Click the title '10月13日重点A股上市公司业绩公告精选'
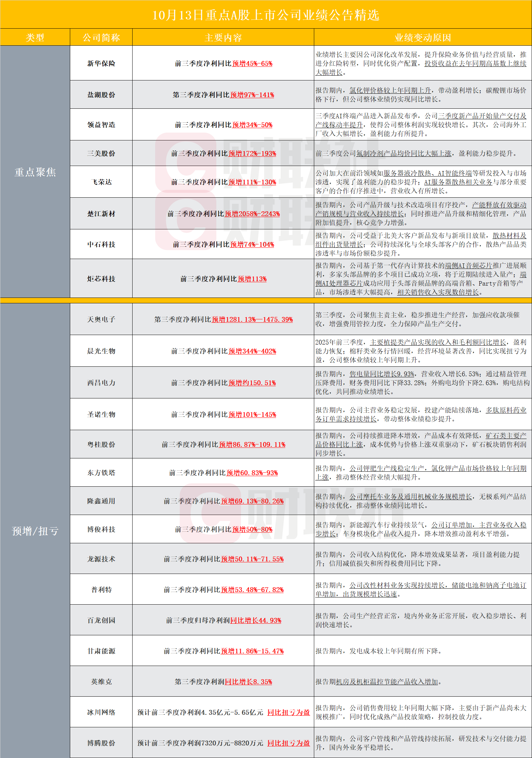 (265, 15)
